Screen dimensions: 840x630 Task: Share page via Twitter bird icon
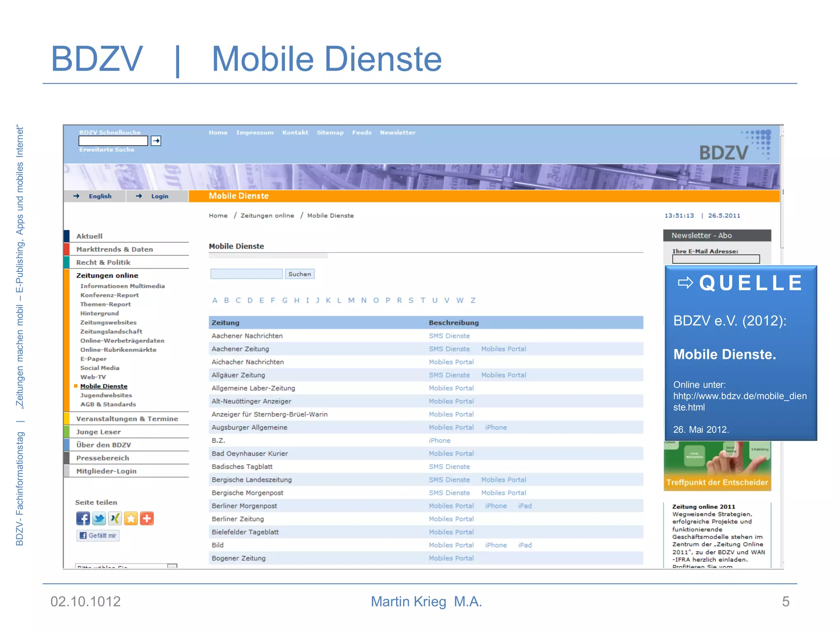click(x=99, y=518)
